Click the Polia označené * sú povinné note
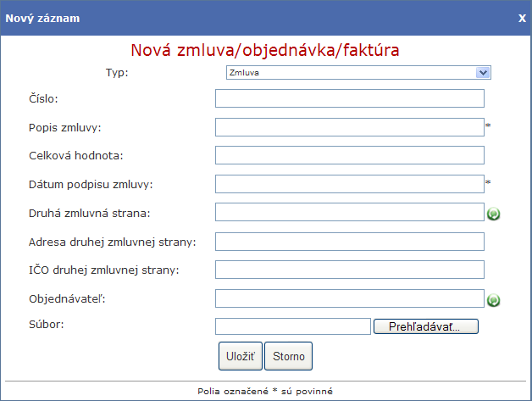Screen dimensions: 532x401 tap(265, 391)
